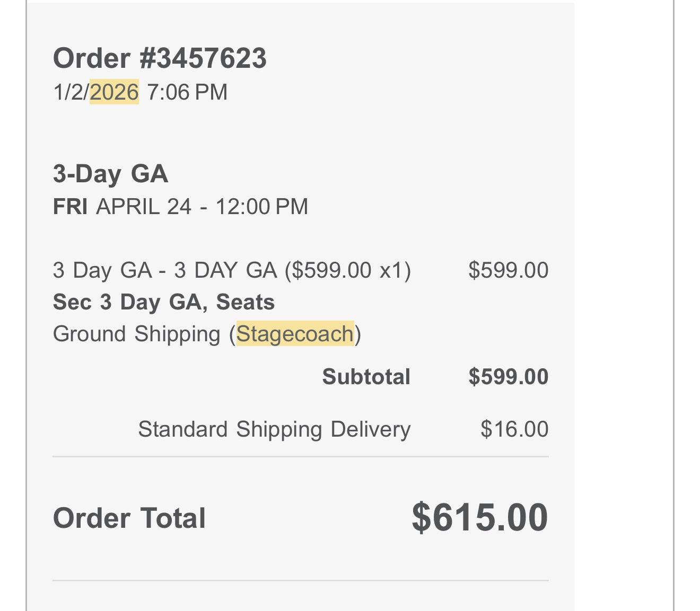Click the bold Subtotal $599.00 amount
The height and width of the screenshot is (611, 700).
click(x=508, y=377)
